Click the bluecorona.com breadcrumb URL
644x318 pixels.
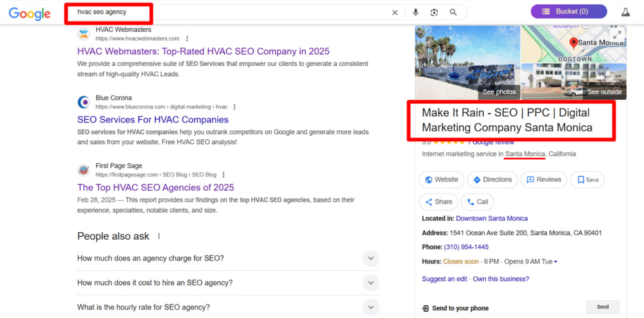[162, 107]
